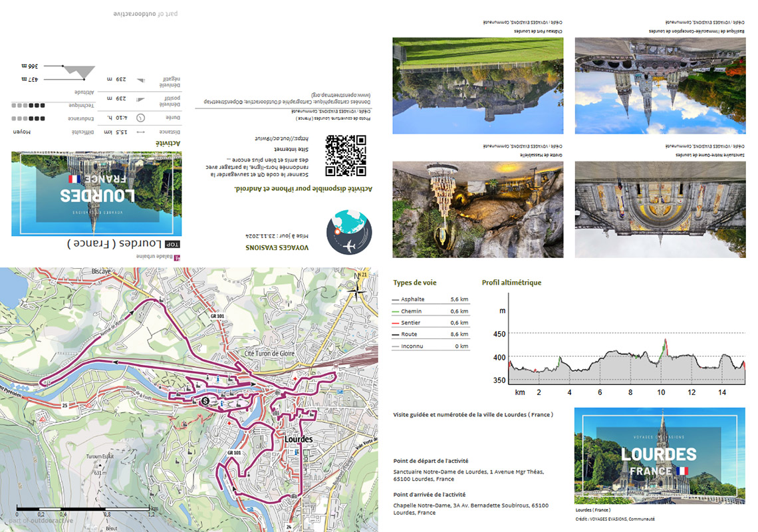The height and width of the screenshot is (532, 758).
Task: Click the green Chemin line swatch in legend
Action: 396,311
